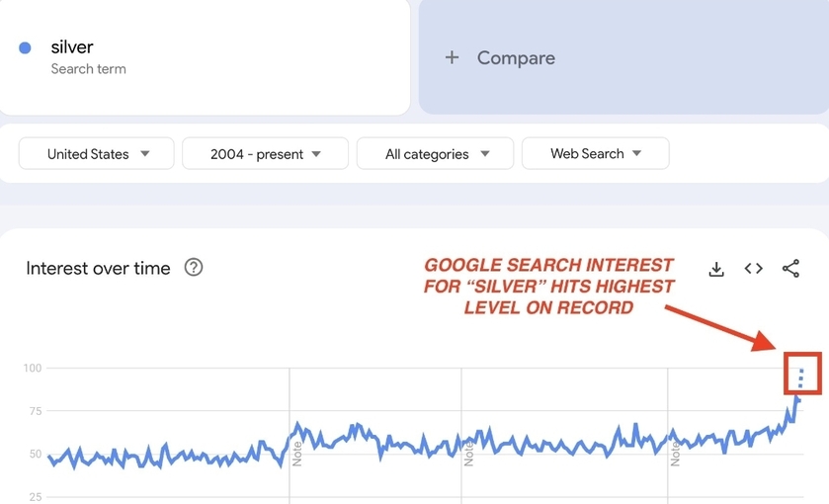Click the 100 label on the y-axis
829x504 pixels.
(x=33, y=369)
